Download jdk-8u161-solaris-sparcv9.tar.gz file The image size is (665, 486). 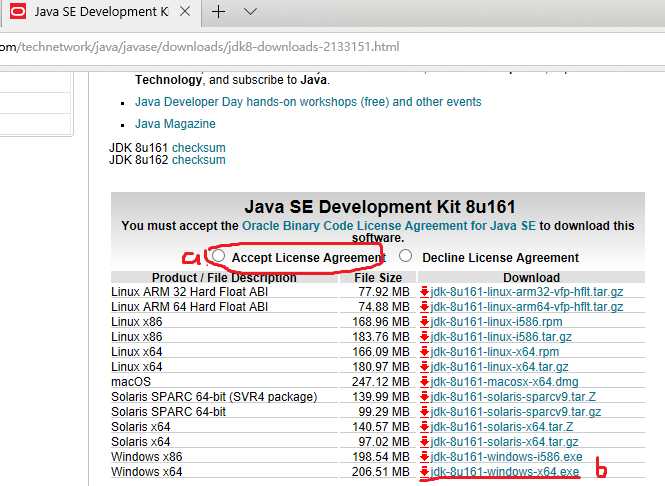(516, 412)
